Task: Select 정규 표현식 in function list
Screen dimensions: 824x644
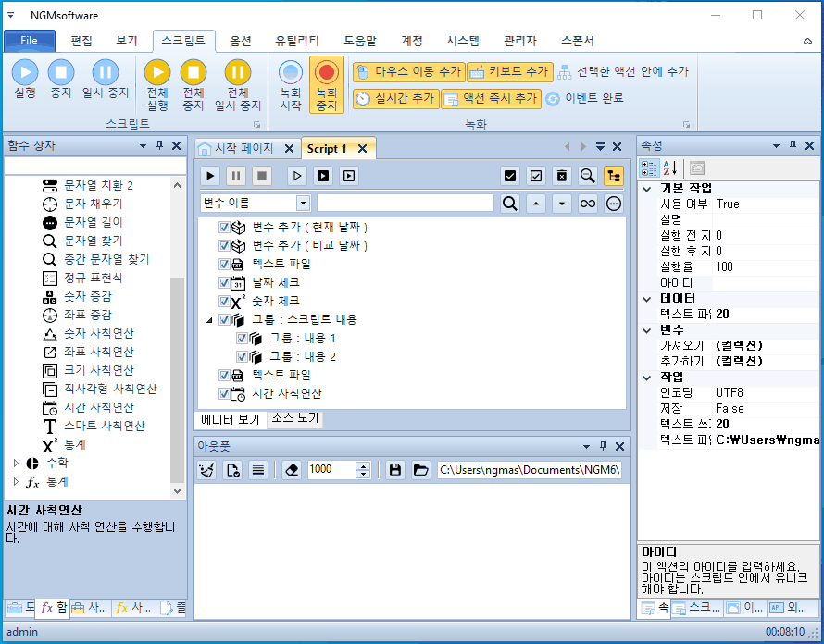Action: pos(93,278)
